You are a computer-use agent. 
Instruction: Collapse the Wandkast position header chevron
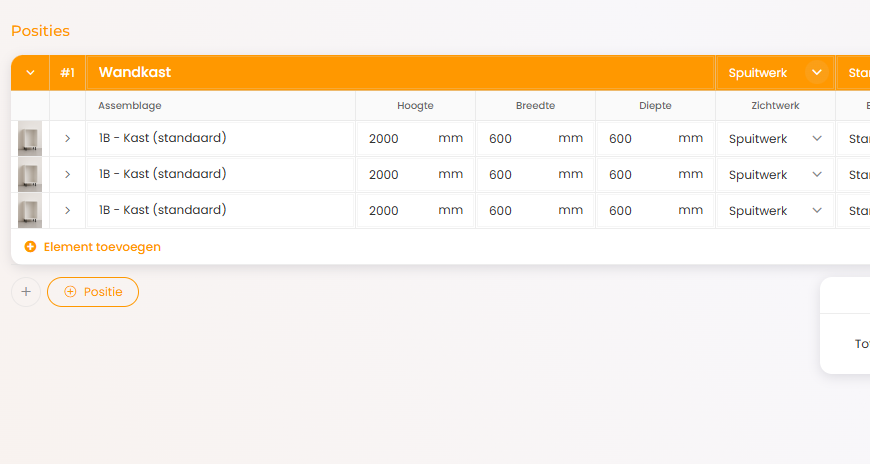point(30,73)
